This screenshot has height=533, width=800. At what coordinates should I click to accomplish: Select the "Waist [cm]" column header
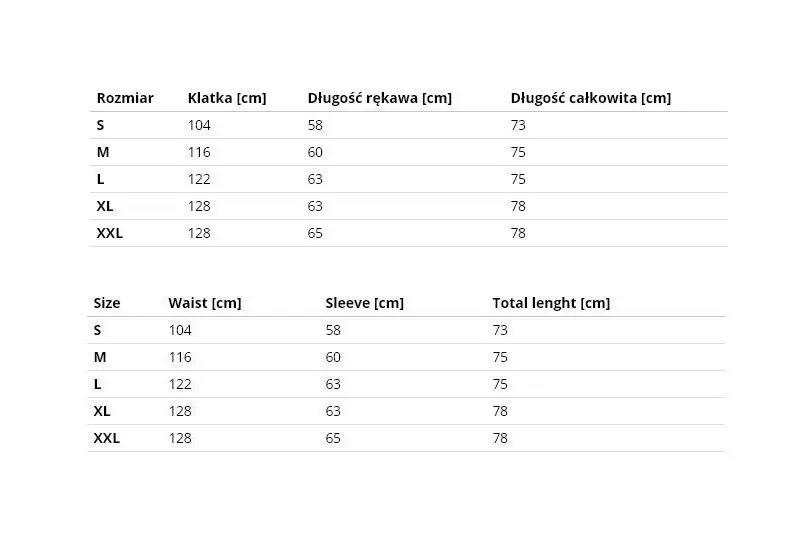pyautogui.click(x=205, y=303)
